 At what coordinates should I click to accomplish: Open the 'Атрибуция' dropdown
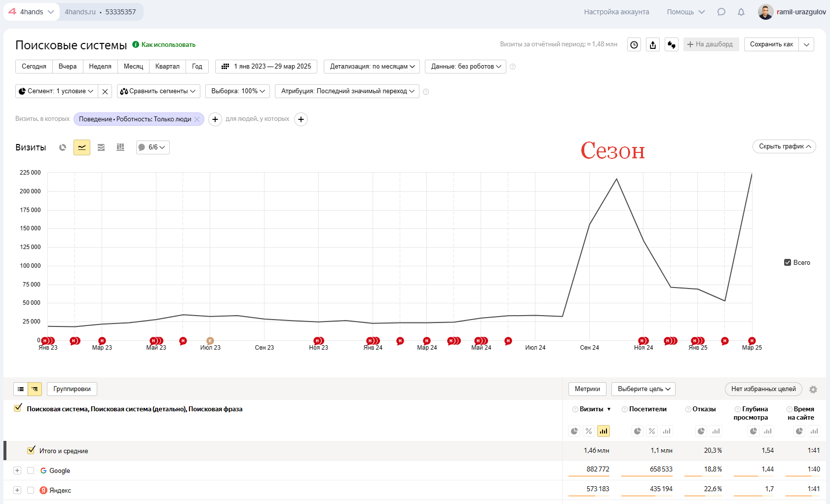click(x=347, y=91)
